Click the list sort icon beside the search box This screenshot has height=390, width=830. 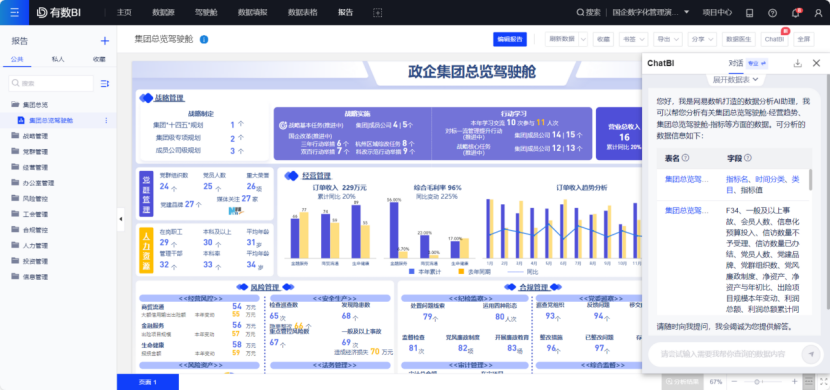coord(105,83)
